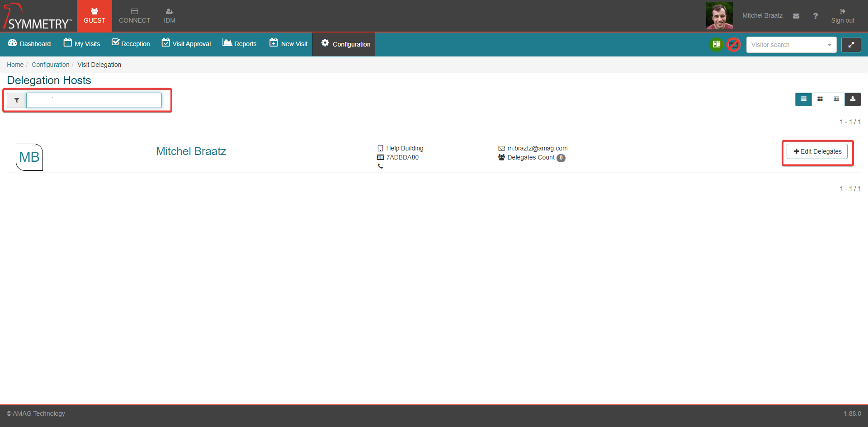Open My Visits page
868x427 pixels.
tap(82, 44)
